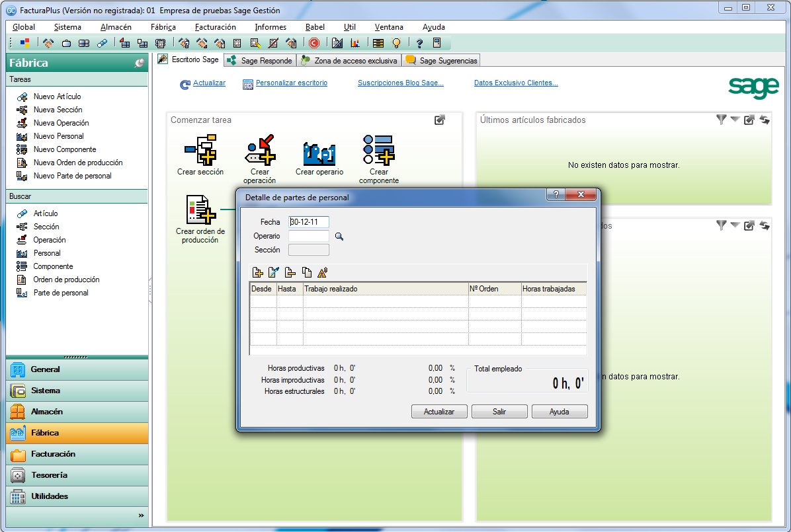Open the Almacén menu

(x=116, y=27)
